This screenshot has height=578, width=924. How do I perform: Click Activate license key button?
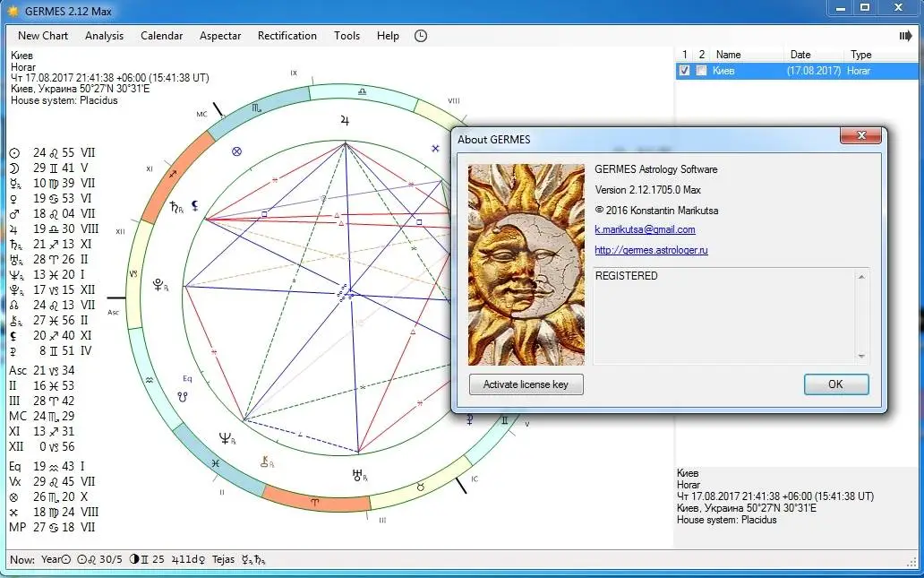coord(526,384)
